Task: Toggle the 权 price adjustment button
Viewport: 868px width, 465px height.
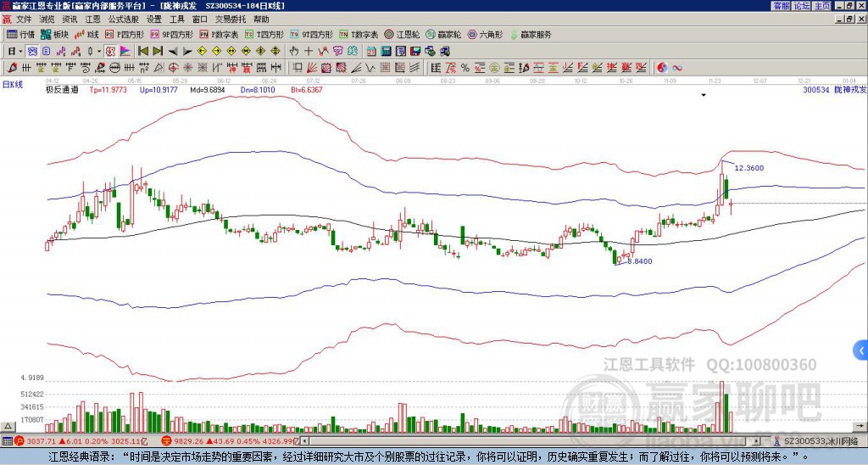Action: [x=110, y=52]
